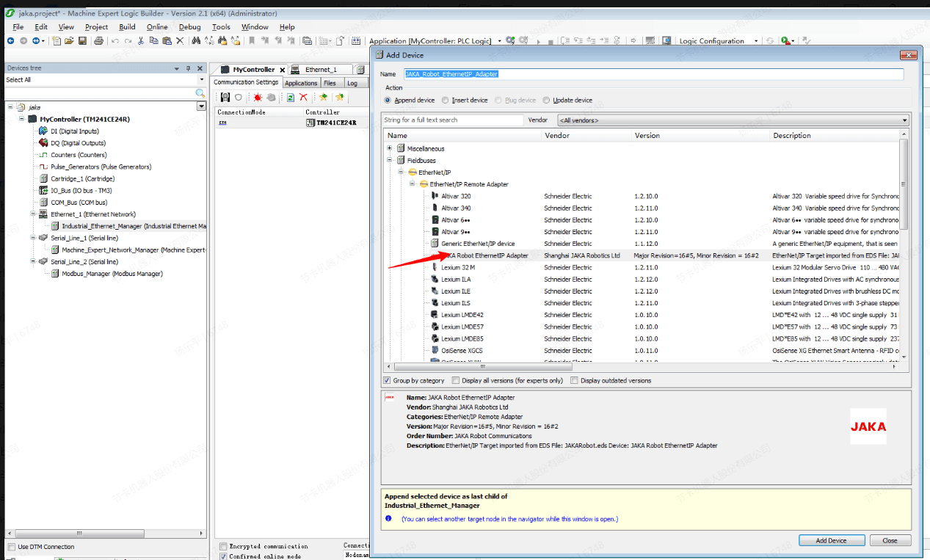Viewport: 930px width, 560px height.
Task: Select the JAKA Robot EthernetIP Adapter device
Action: 484,255
